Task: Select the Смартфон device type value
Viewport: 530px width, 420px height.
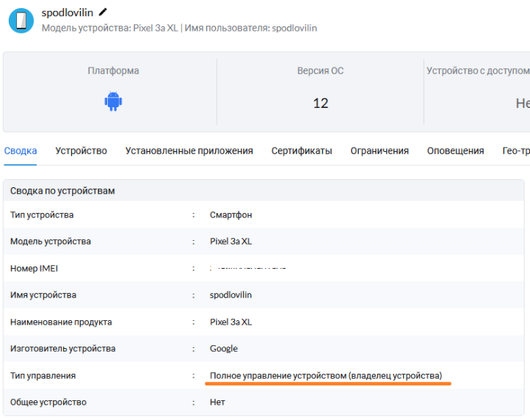Action: pos(230,215)
